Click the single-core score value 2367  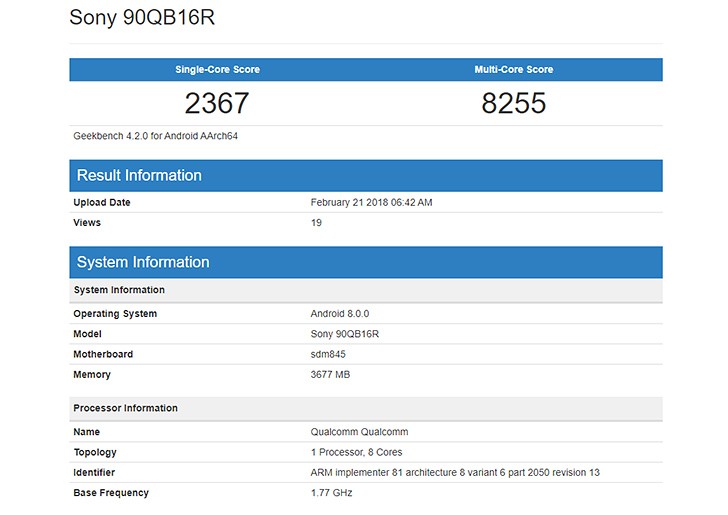(216, 103)
